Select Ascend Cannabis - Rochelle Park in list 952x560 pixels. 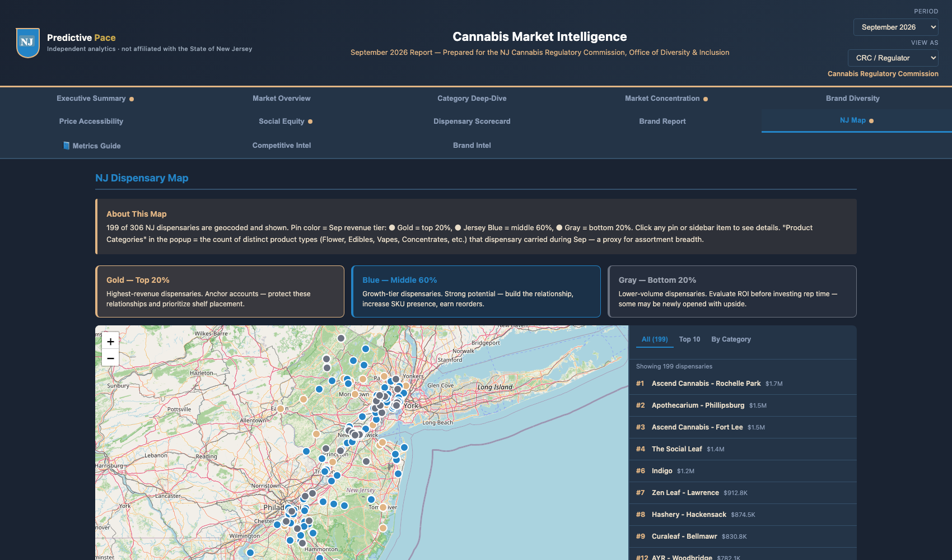tap(743, 384)
